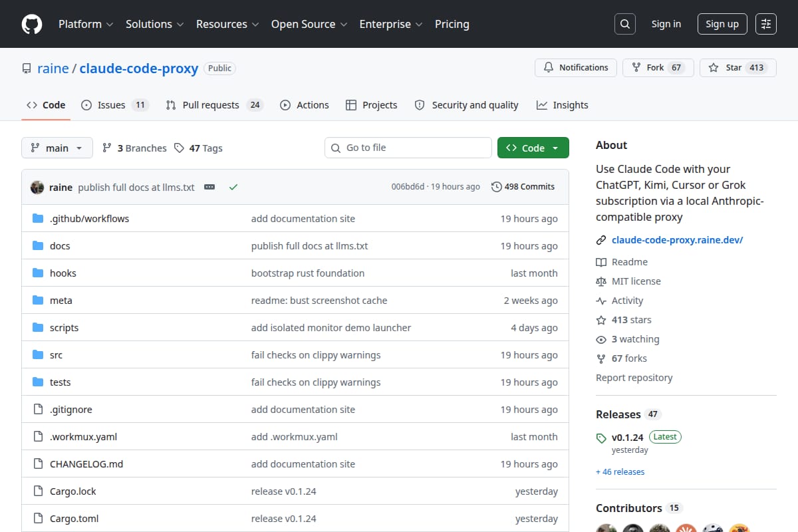Open the + 46 releases link
Image resolution: width=798 pixels, height=532 pixels.
620,472
